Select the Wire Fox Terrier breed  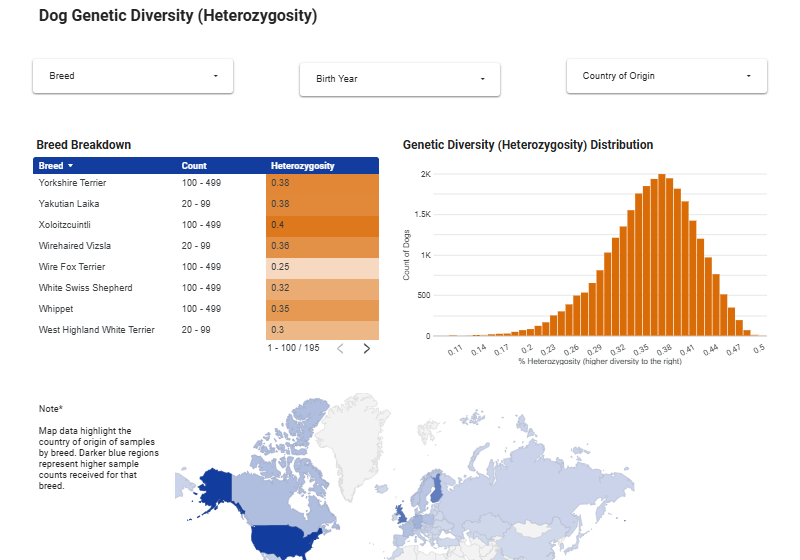click(72, 267)
